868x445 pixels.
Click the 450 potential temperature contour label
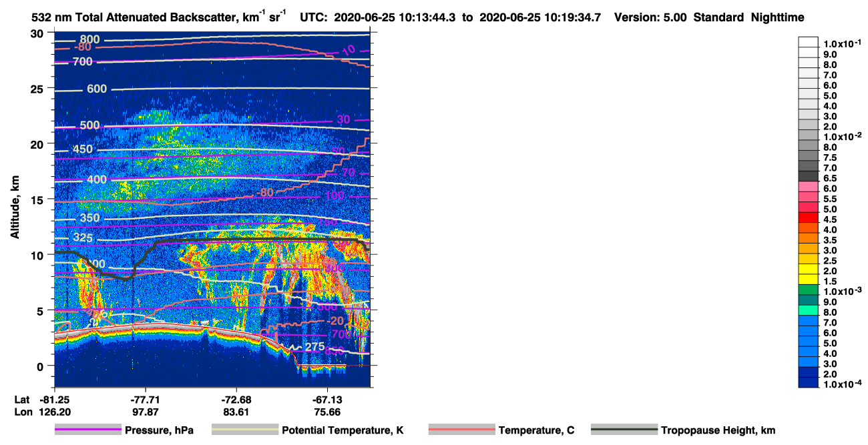tap(83, 149)
